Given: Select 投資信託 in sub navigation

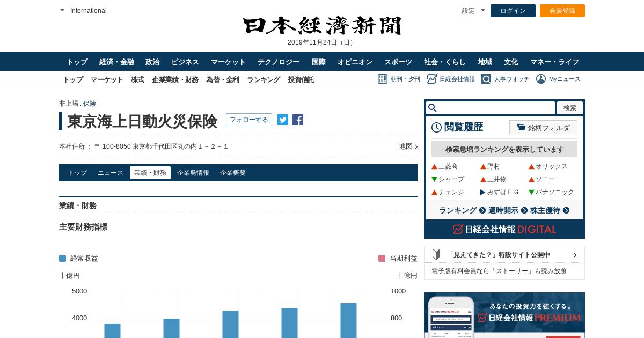Looking at the screenshot, I should coord(301,79).
